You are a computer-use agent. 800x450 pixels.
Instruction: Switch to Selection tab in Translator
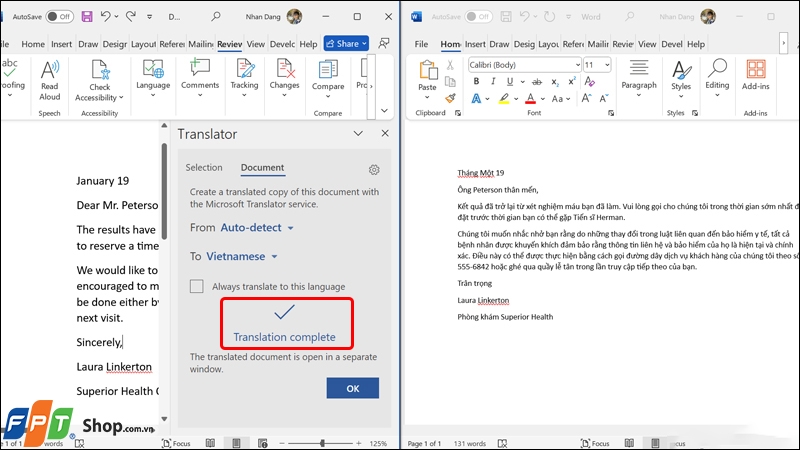click(x=204, y=167)
